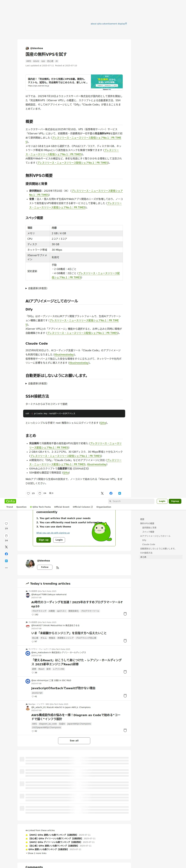The image size is (186, 868).
Task: Like the article using sidebar heart icon
Action: click(x=6, y=524)
